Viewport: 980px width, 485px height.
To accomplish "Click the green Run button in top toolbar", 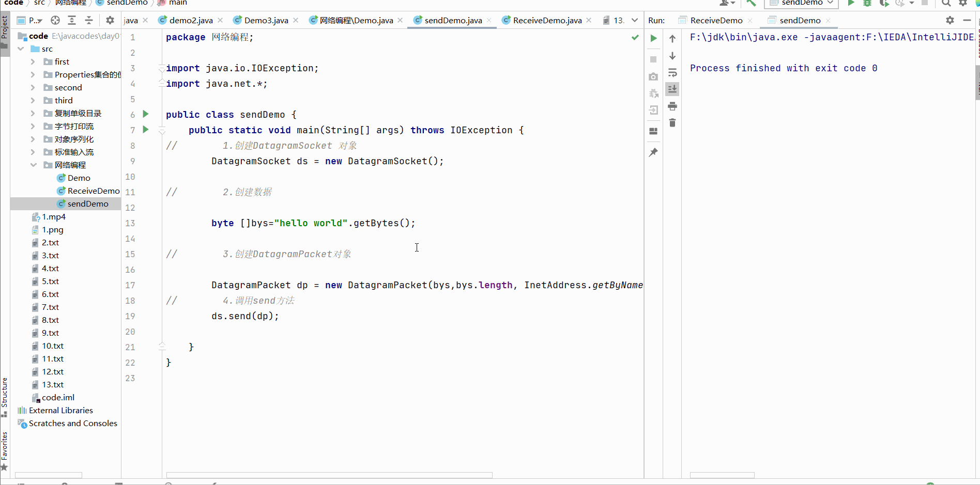I will click(851, 3).
